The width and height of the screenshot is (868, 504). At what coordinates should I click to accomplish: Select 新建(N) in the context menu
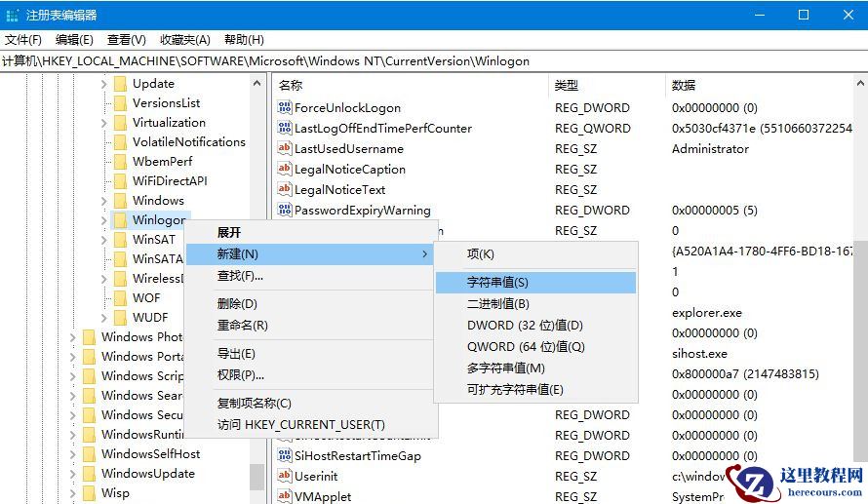311,253
